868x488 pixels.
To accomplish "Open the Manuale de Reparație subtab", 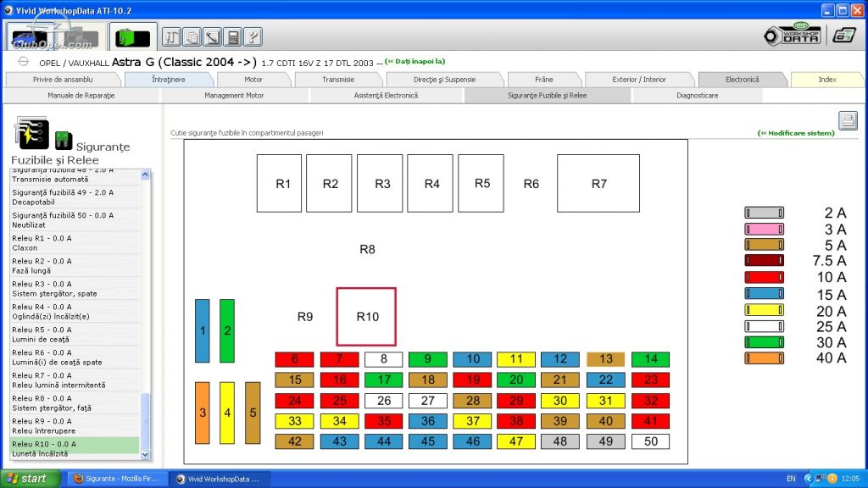I will tap(81, 96).
